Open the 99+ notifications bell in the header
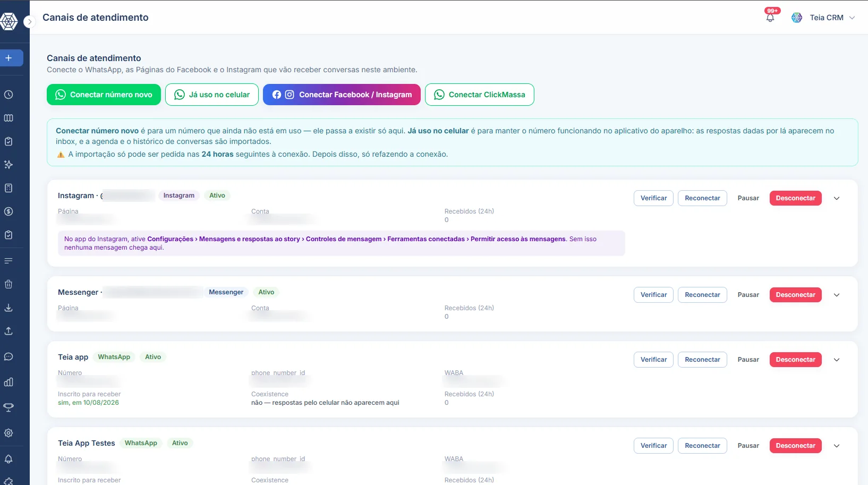868x485 pixels. (770, 17)
